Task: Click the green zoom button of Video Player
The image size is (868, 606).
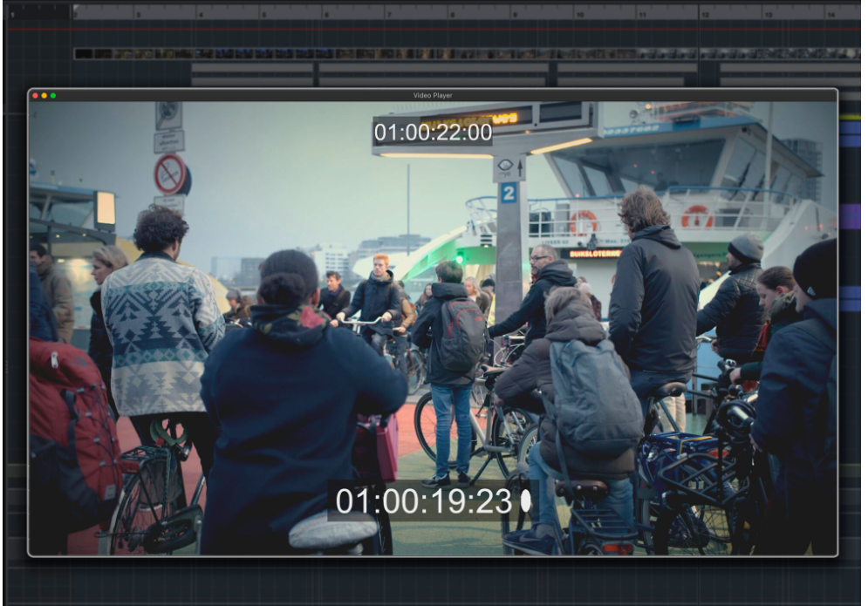Action: point(52,95)
